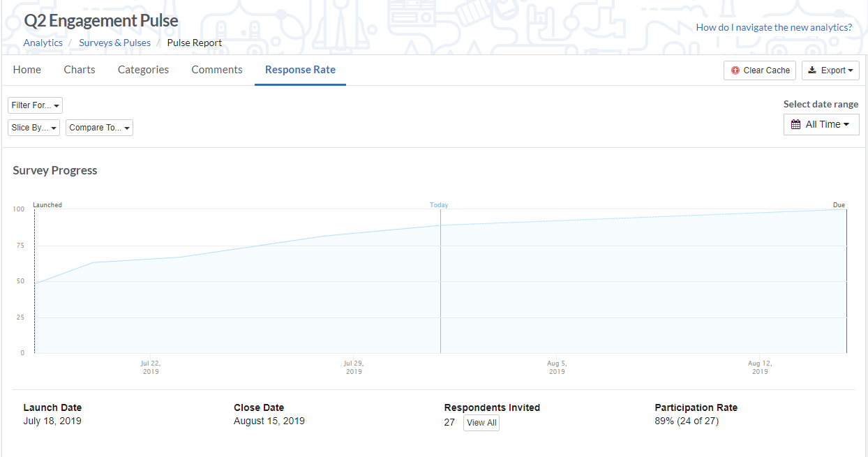868x457 pixels.
Task: Click the Clear Cache button
Action: click(759, 70)
